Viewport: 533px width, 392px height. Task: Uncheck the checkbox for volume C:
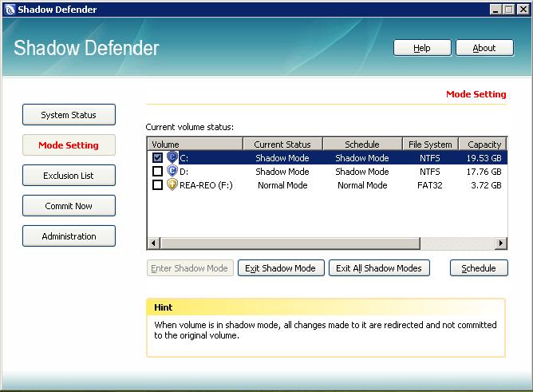[157, 157]
